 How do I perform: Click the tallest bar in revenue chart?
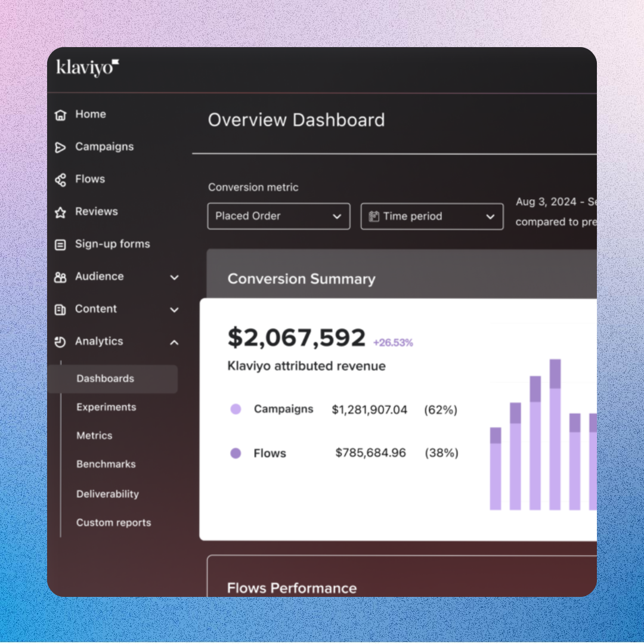[555, 435]
